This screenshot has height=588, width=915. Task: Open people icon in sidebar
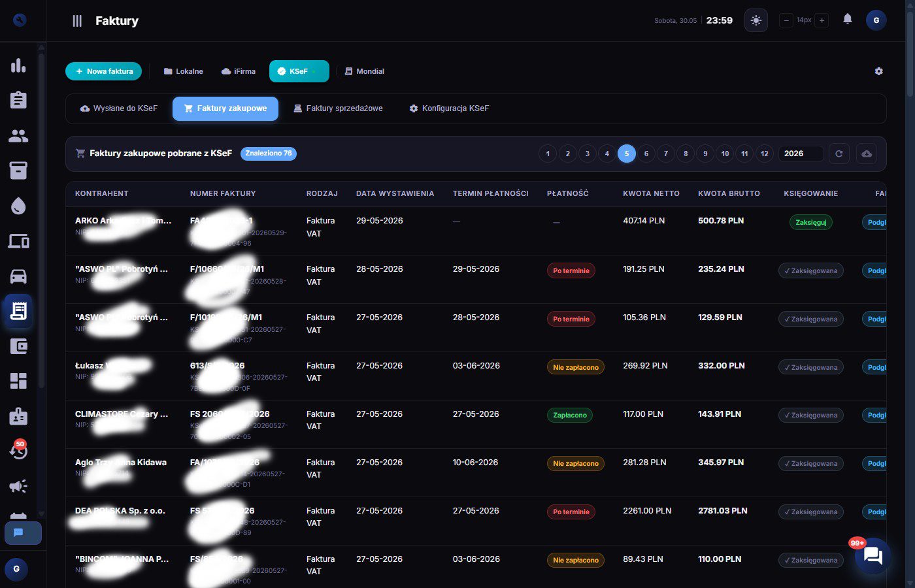18,135
